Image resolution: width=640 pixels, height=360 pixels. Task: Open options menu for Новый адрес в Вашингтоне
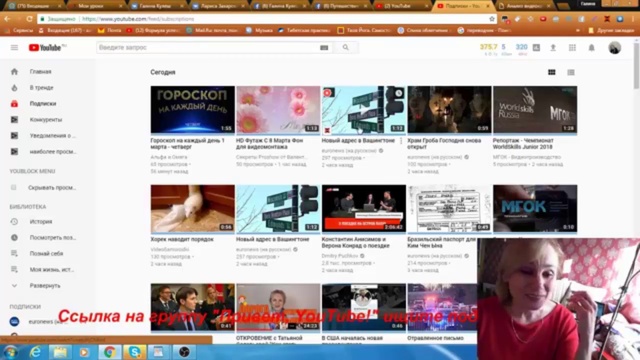401,141
